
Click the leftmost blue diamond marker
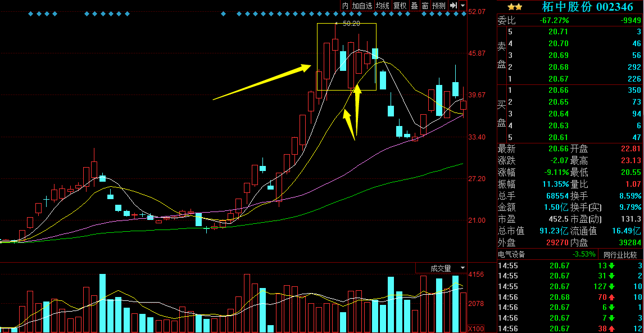point(30,14)
